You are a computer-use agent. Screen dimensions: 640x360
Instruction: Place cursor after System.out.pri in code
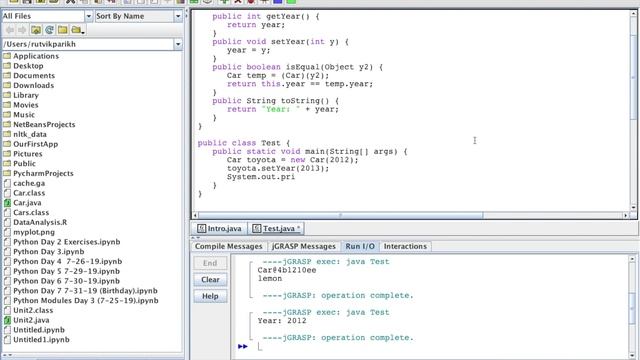coord(295,177)
